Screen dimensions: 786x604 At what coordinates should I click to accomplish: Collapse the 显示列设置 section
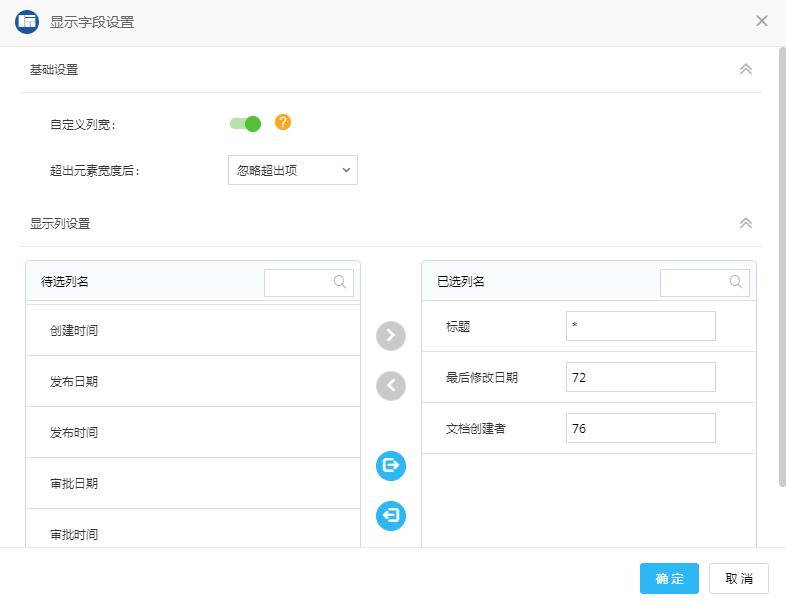tap(745, 223)
